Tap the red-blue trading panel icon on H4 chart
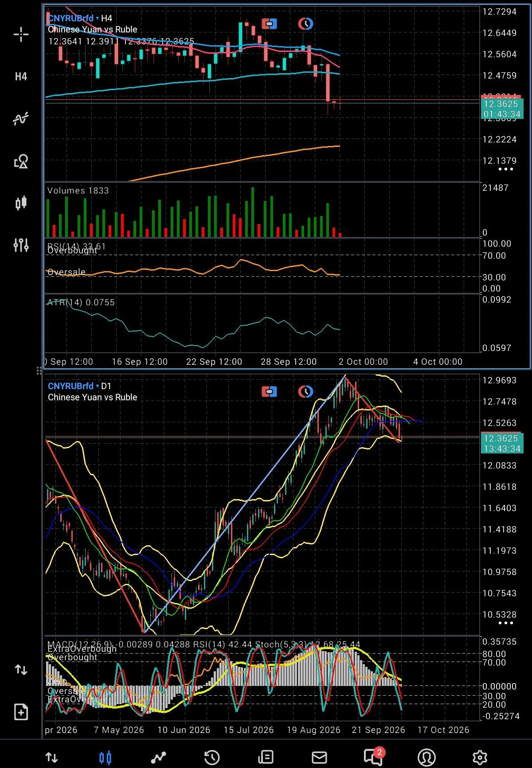532x768 pixels. point(269,24)
